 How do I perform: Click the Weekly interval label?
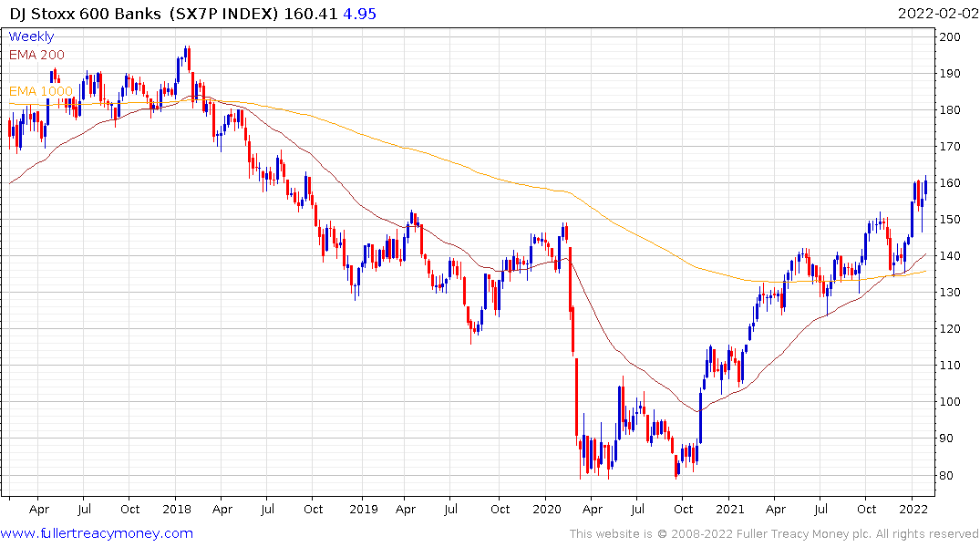pyautogui.click(x=31, y=36)
